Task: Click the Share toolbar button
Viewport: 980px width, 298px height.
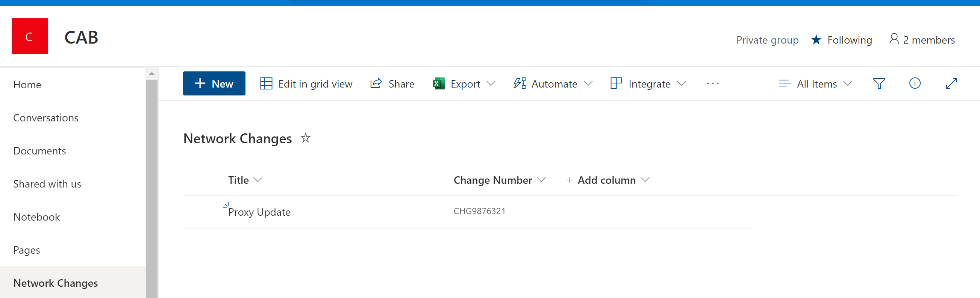Action: tap(392, 84)
